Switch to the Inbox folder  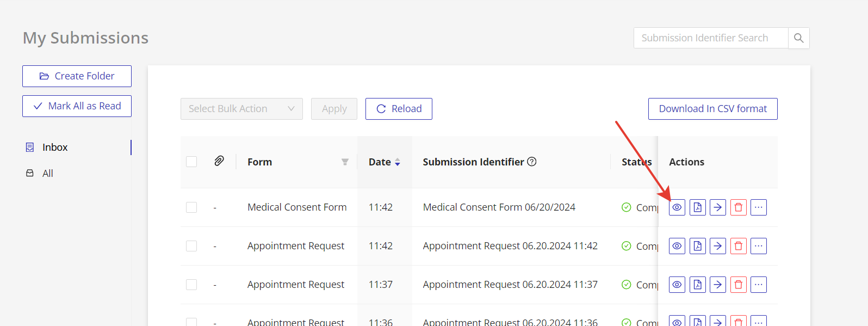55,147
